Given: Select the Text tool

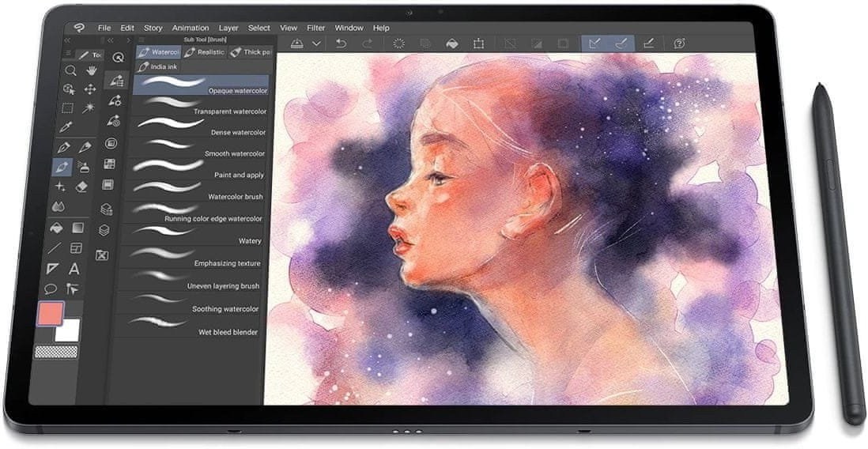Looking at the screenshot, I should pyautogui.click(x=74, y=269).
